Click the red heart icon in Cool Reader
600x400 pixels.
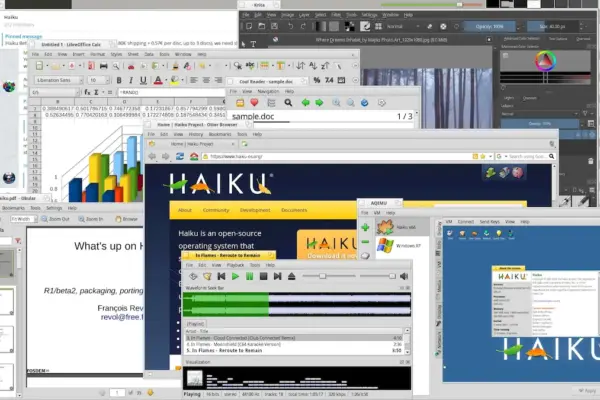pyautogui.click(x=254, y=103)
